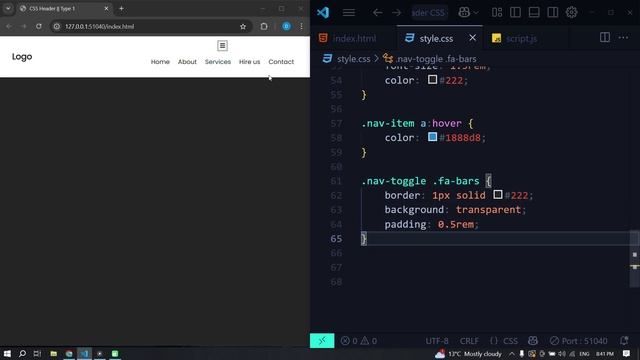
Task: Show hidden system tray icons chevron
Action: tap(512, 353)
